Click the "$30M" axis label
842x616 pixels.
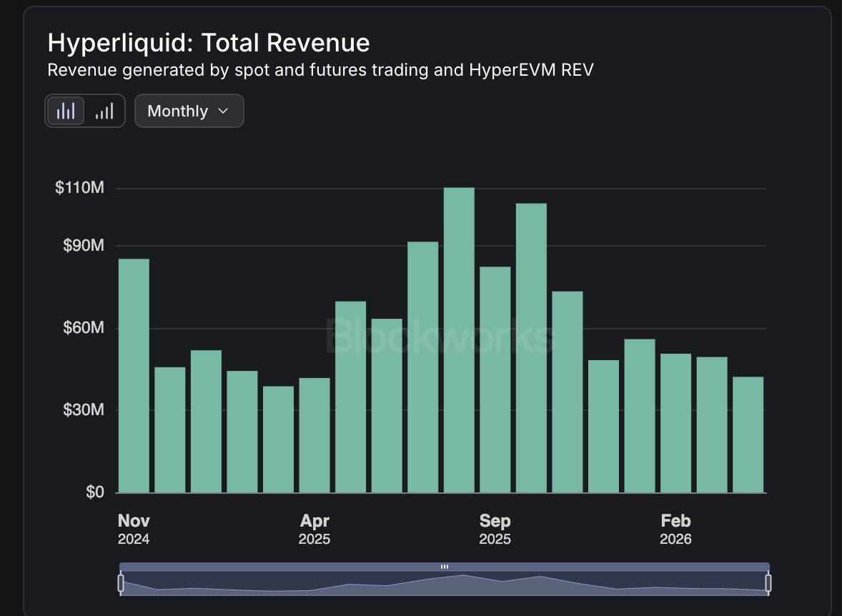[83, 409]
